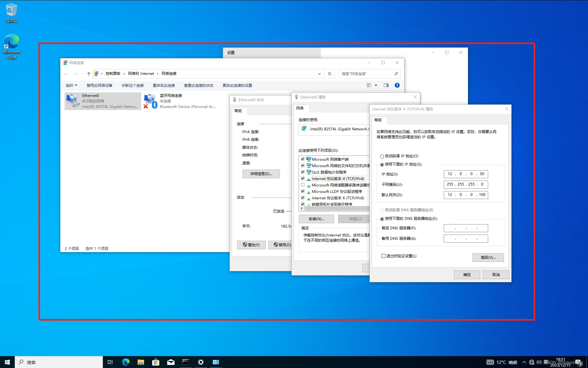Open Microsoft Store from taskbar
588x368 pixels.
(156, 362)
